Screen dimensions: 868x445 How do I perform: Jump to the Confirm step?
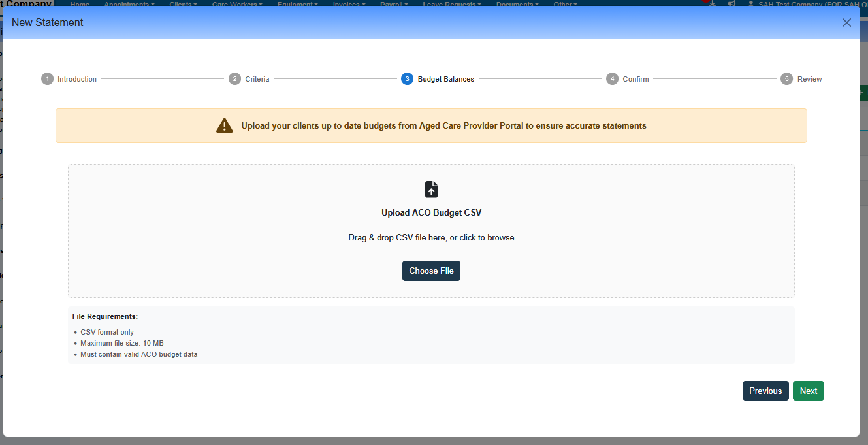coord(635,79)
